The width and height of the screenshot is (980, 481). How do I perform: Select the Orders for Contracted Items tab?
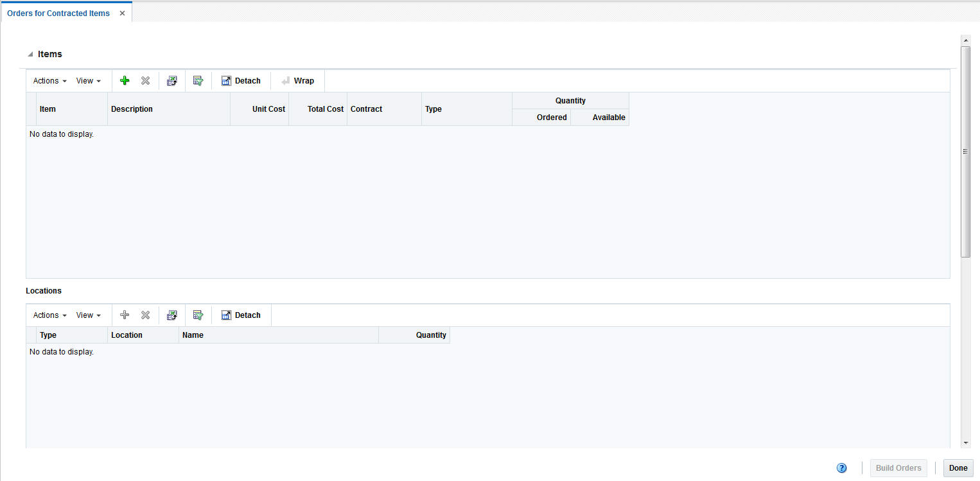tap(58, 12)
